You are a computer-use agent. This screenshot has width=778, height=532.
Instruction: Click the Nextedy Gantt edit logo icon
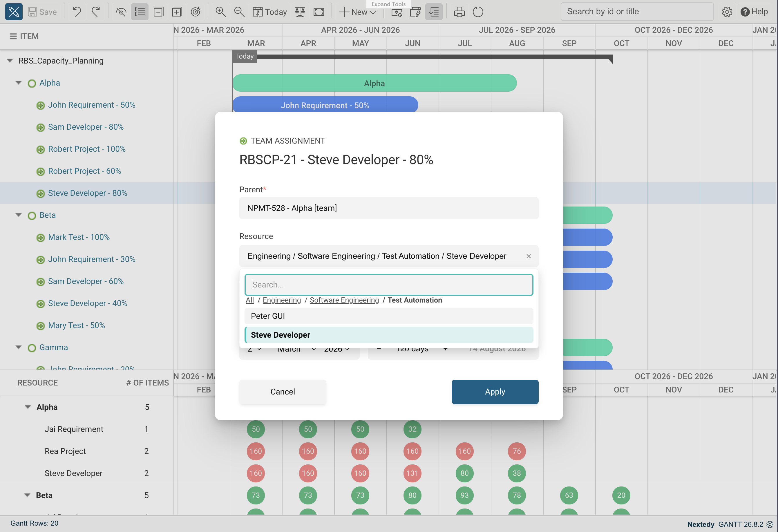click(14, 12)
